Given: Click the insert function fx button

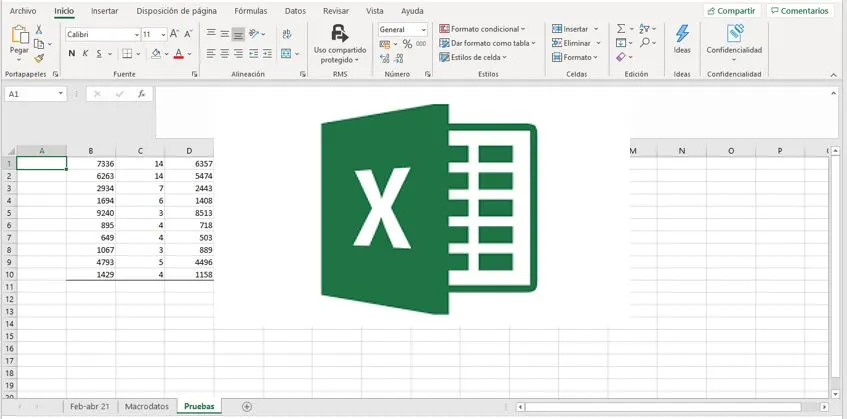Looking at the screenshot, I should click(142, 94).
